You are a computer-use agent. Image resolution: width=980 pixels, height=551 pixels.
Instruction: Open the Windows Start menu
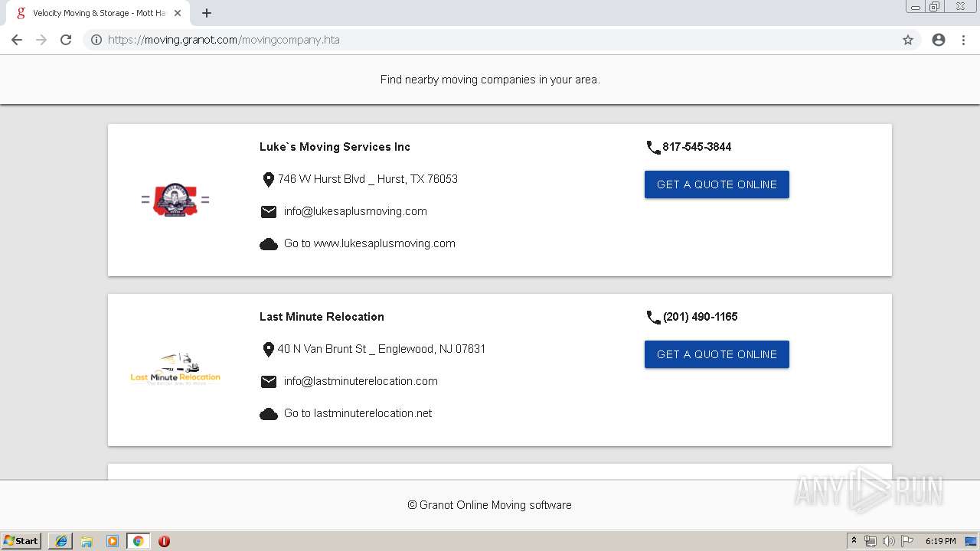[21, 541]
